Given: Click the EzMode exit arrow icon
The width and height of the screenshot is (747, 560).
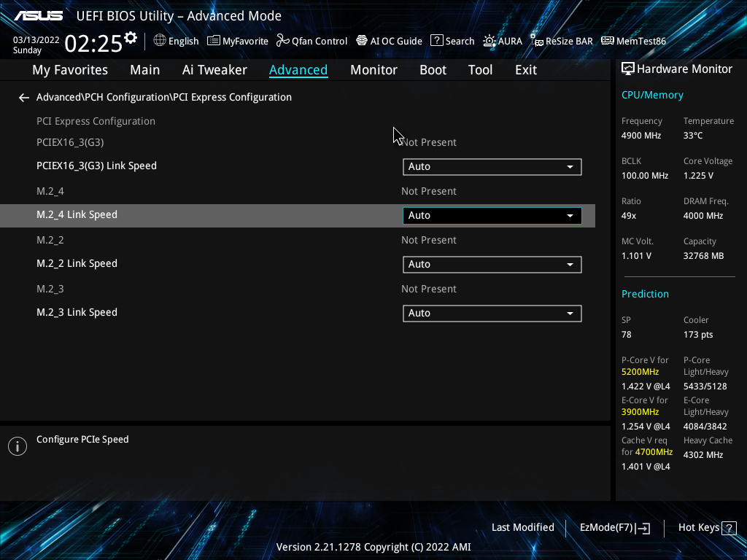Looking at the screenshot, I should tap(643, 528).
